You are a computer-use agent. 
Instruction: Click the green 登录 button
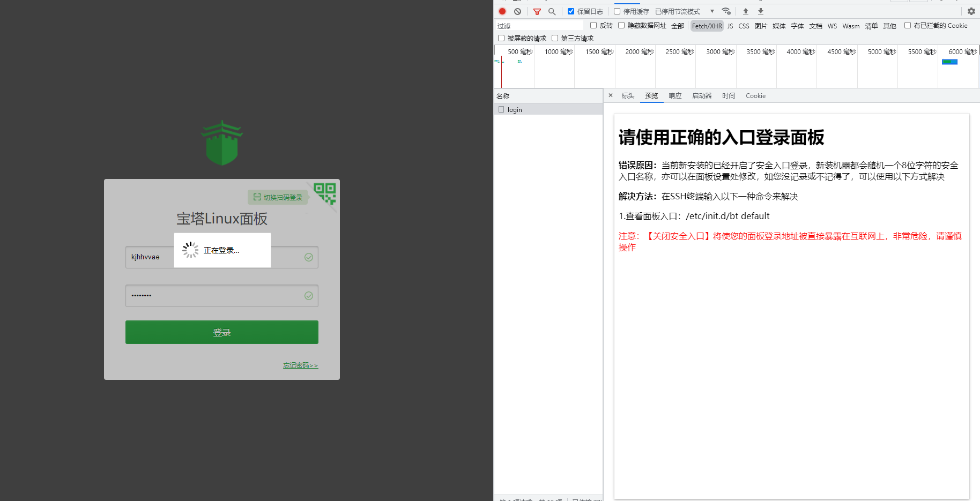click(222, 332)
